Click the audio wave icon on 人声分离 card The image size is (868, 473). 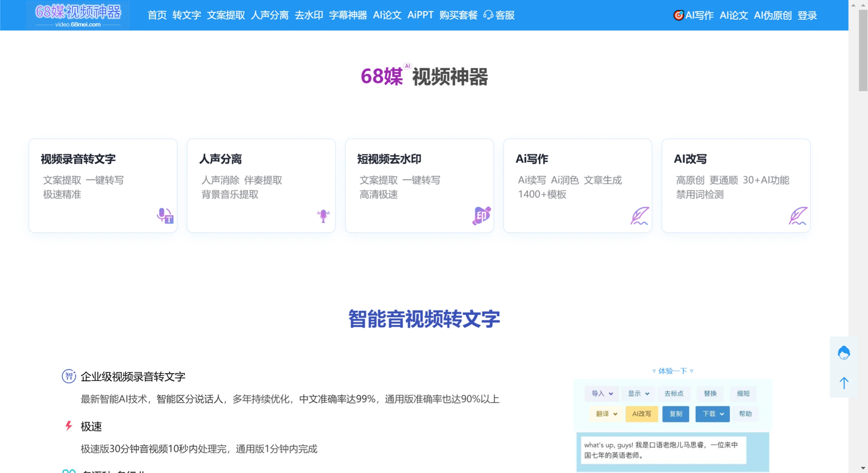point(323,215)
